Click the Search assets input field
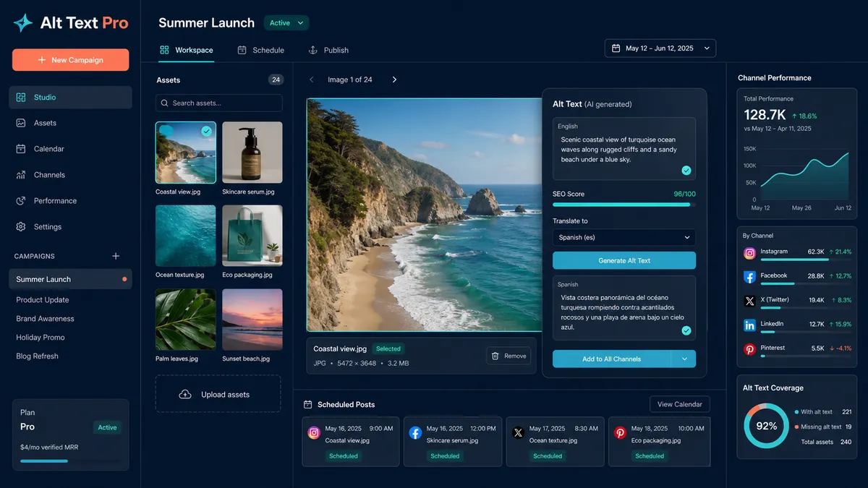 [x=219, y=103]
